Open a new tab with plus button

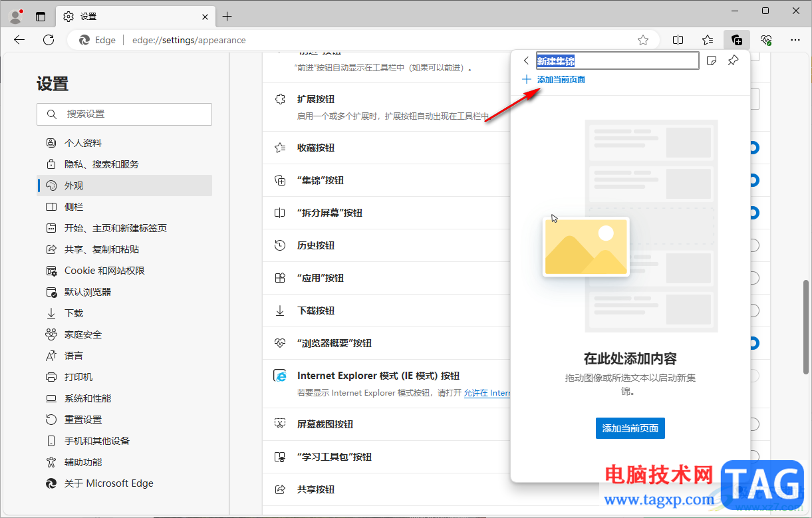coord(227,16)
